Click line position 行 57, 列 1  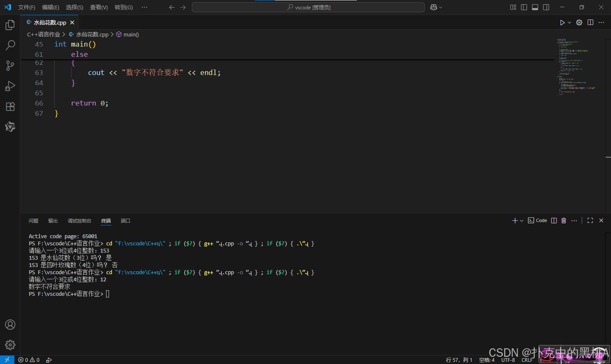coord(459,360)
